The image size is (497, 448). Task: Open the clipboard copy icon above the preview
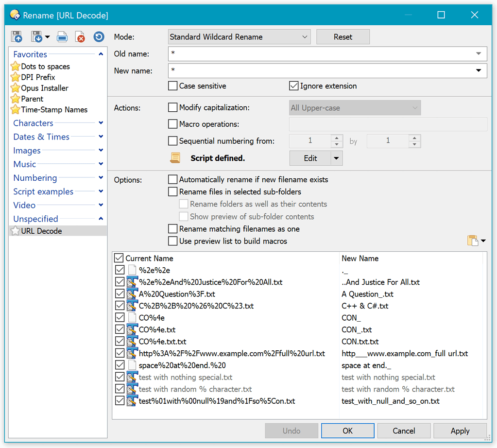point(472,240)
